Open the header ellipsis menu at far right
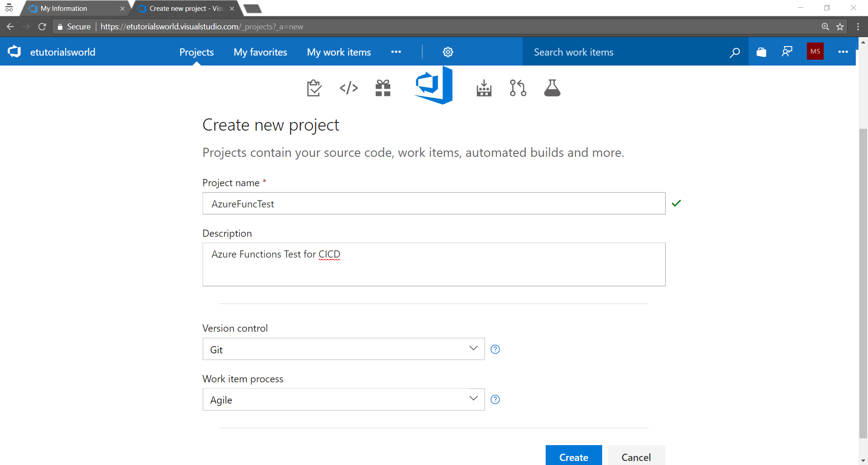The width and height of the screenshot is (868, 465). click(x=843, y=52)
